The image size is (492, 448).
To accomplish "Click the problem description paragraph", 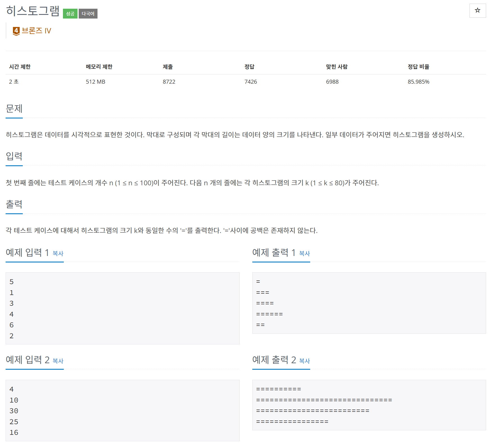I will (x=235, y=135).
